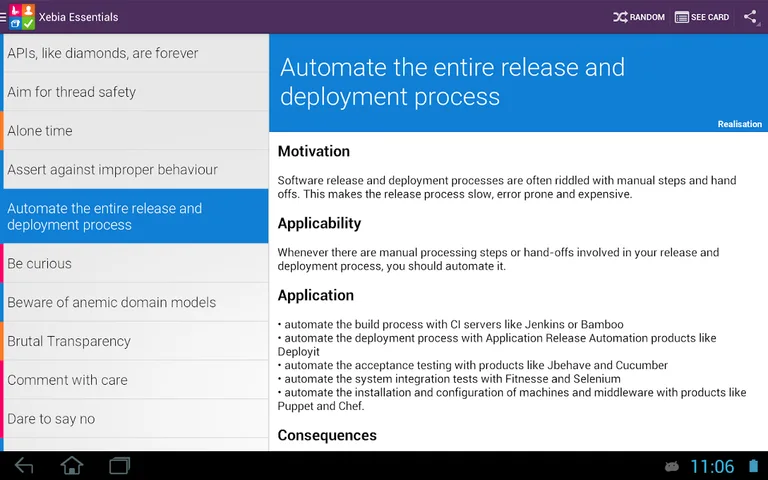Open the recent apps button
The height and width of the screenshot is (480, 768).
coord(120,466)
